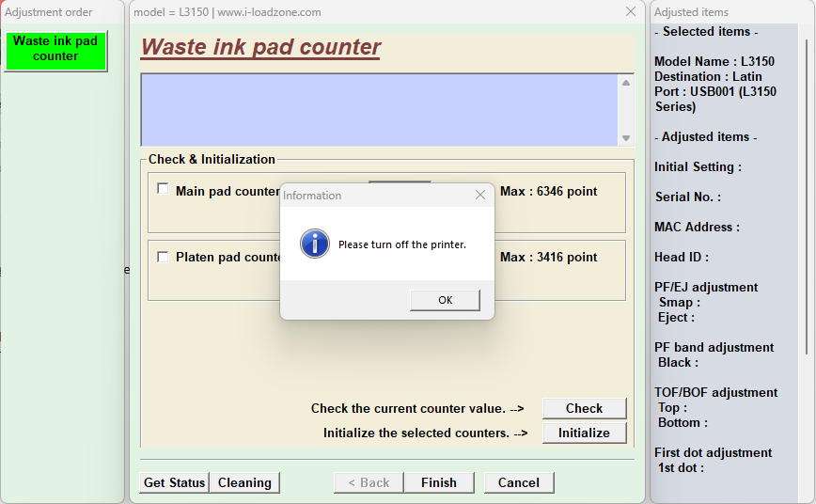The image size is (816, 504).
Task: Click the Cleaning button
Action: [x=244, y=482]
